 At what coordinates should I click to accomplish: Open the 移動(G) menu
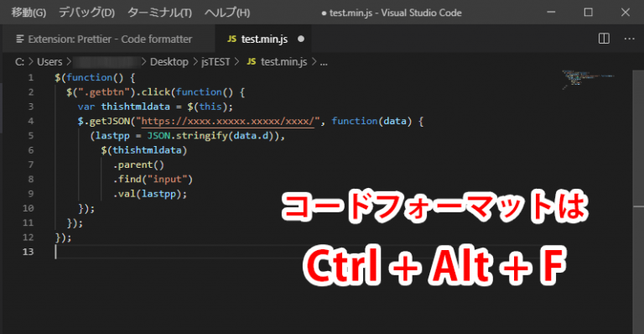29,13
